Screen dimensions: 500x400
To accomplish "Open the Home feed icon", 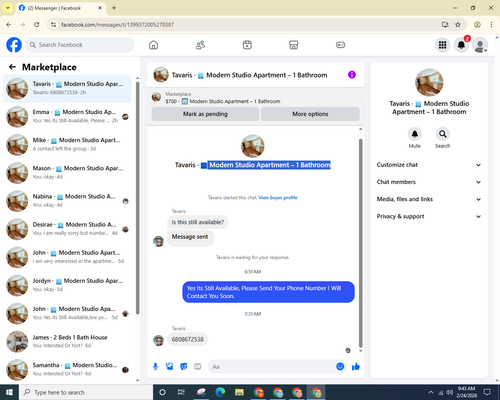I will [x=153, y=45].
